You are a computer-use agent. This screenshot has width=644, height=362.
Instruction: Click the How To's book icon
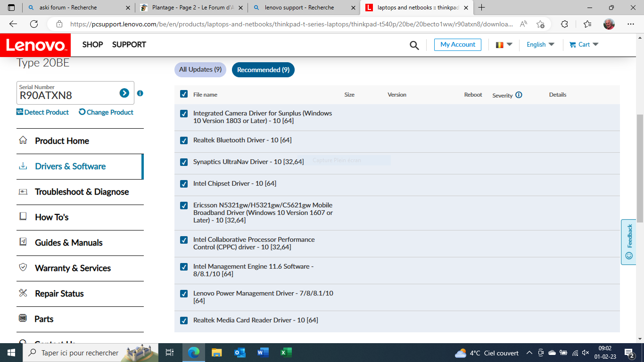click(23, 216)
